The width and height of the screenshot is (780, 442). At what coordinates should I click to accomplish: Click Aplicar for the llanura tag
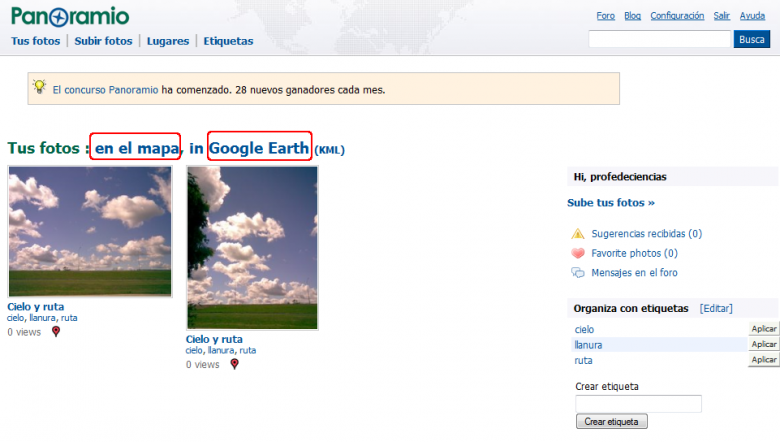764,344
